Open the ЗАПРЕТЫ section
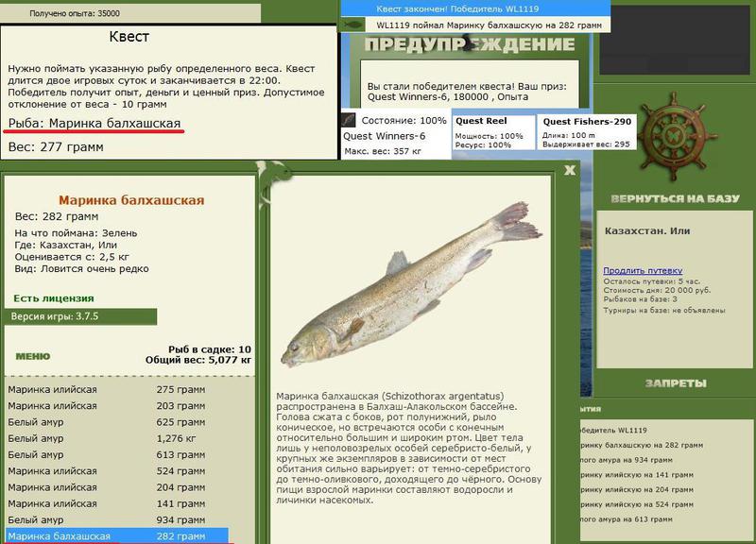This screenshot has width=756, height=544. point(676,383)
